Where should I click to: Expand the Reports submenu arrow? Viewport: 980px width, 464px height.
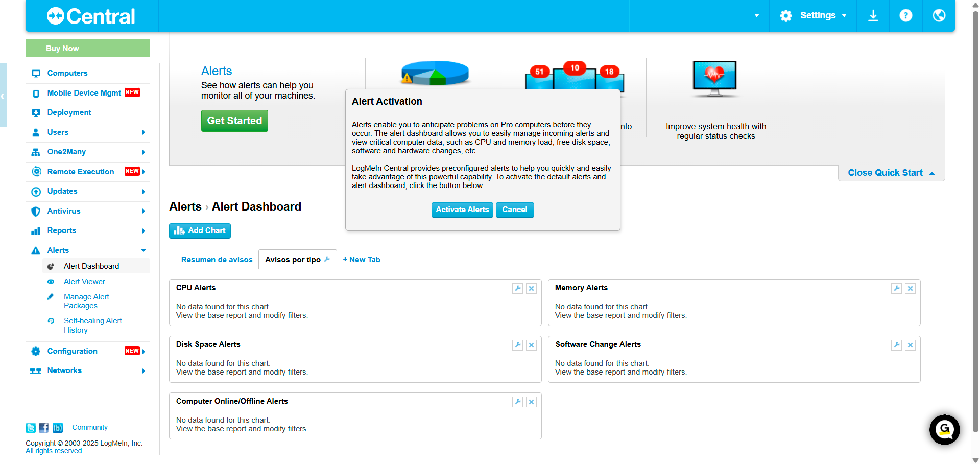(144, 231)
